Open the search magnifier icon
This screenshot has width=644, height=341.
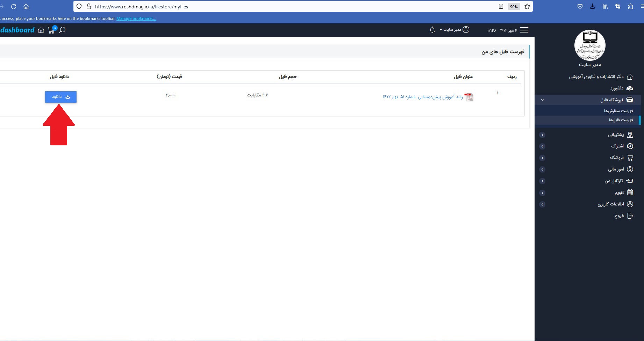[62, 30]
